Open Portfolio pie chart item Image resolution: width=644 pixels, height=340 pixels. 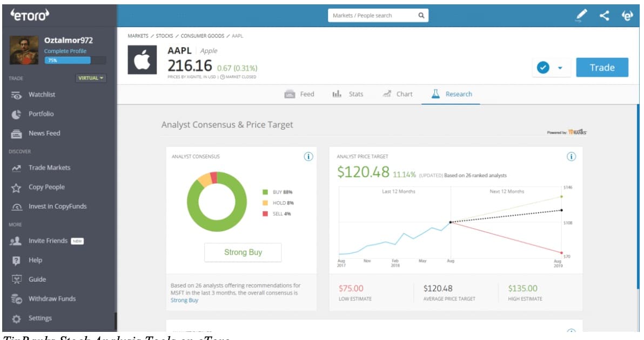point(41,114)
